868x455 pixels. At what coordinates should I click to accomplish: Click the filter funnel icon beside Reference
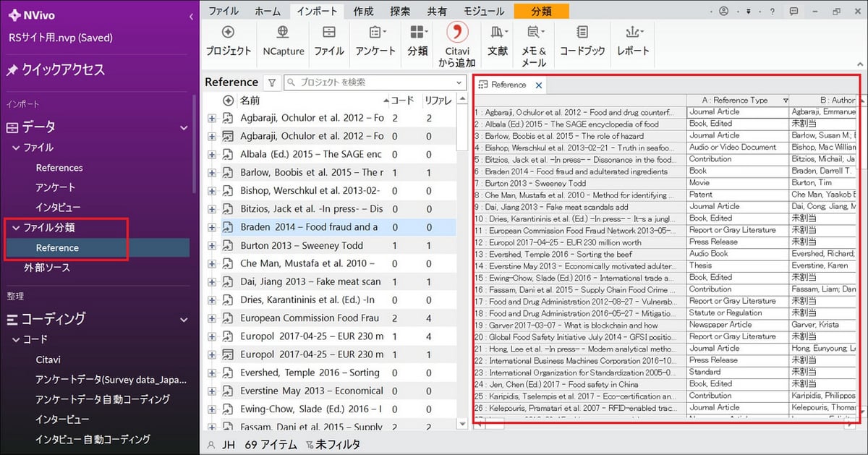pyautogui.click(x=272, y=82)
